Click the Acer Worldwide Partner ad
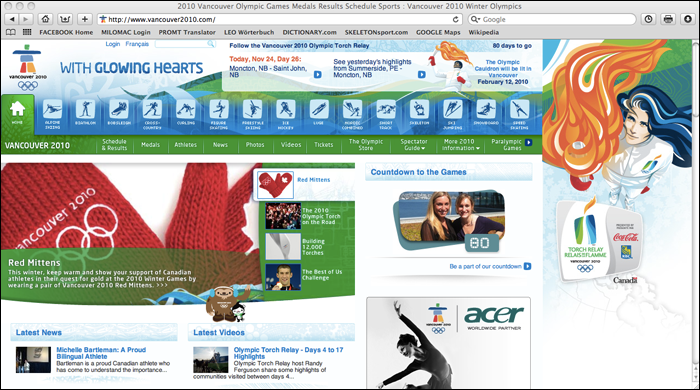 [449, 343]
